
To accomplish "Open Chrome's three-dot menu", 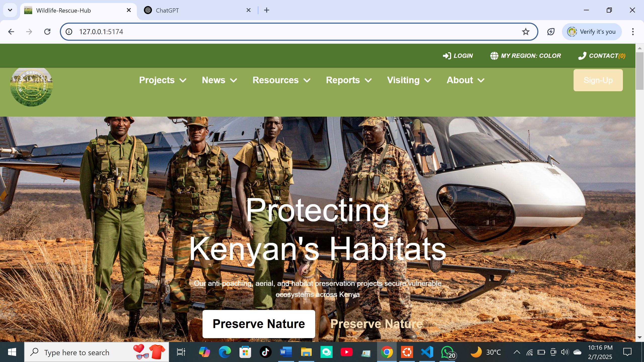I will pyautogui.click(x=633, y=32).
